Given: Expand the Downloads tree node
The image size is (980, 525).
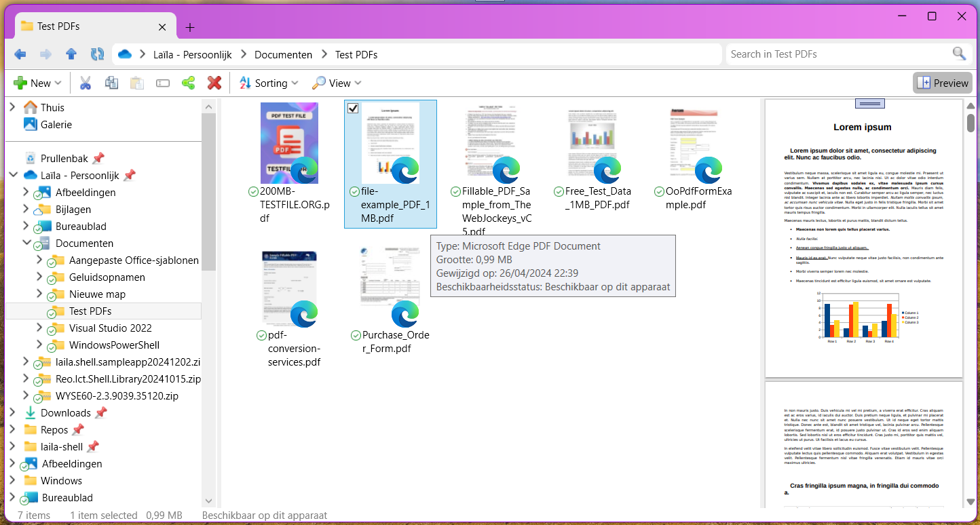Looking at the screenshot, I should click(12, 412).
